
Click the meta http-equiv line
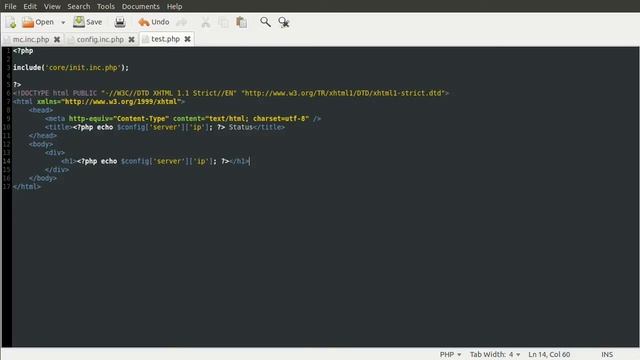(x=183, y=119)
